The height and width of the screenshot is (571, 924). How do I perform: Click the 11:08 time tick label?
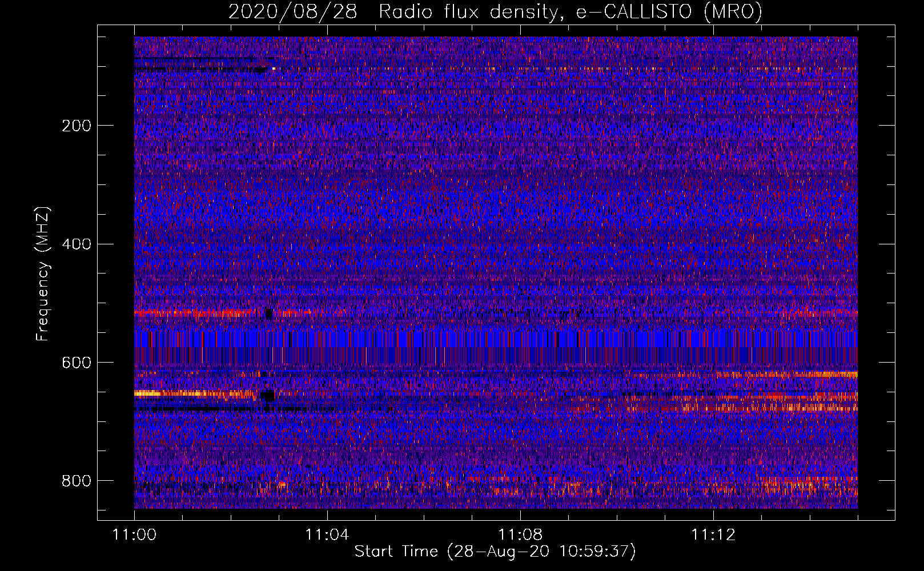pos(520,535)
